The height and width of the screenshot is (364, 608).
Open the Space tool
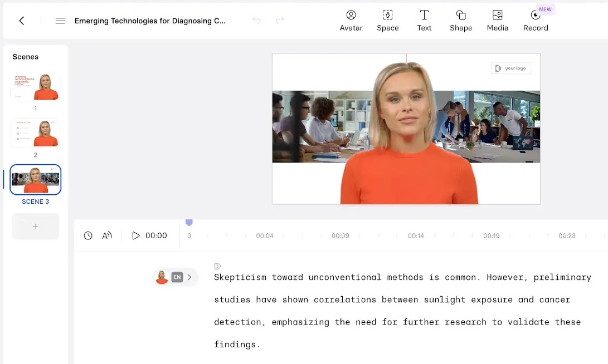tap(388, 21)
